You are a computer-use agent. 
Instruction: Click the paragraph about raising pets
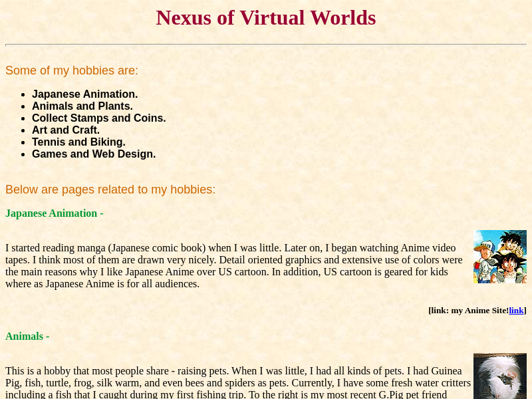tap(233, 382)
